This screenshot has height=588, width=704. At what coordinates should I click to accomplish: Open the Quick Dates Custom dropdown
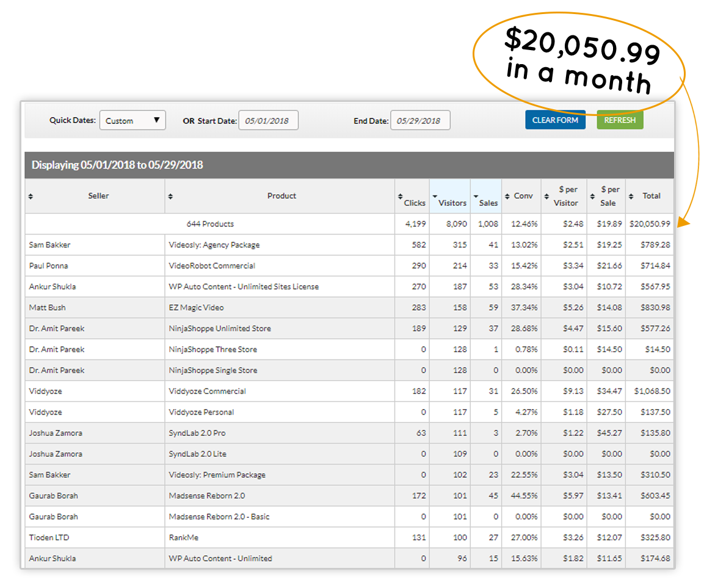click(x=132, y=120)
